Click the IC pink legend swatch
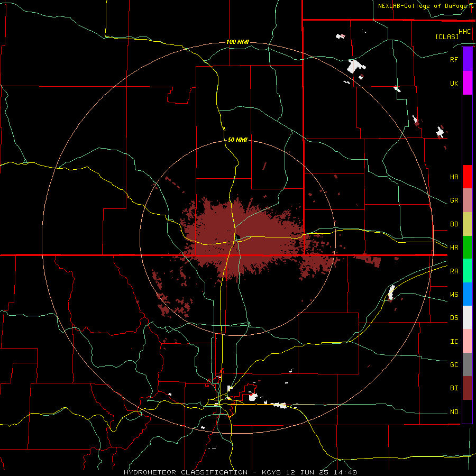Image resolution: width=476 pixels, height=476 pixels. pyautogui.click(x=467, y=341)
